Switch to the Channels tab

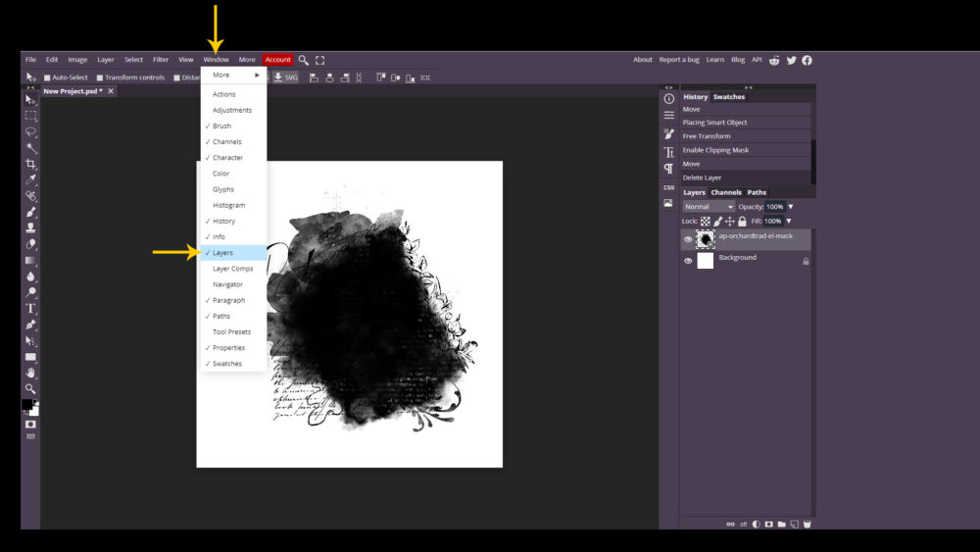pyautogui.click(x=725, y=192)
